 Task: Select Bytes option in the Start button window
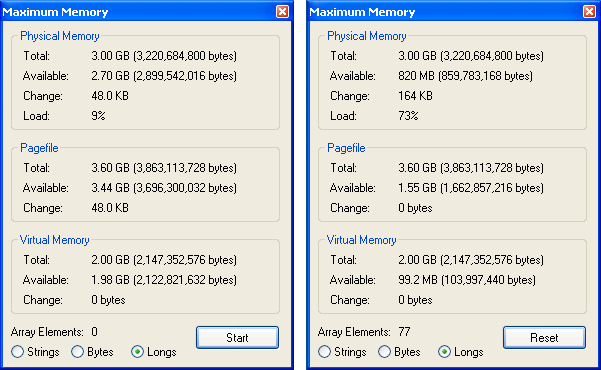pyautogui.click(x=92, y=352)
